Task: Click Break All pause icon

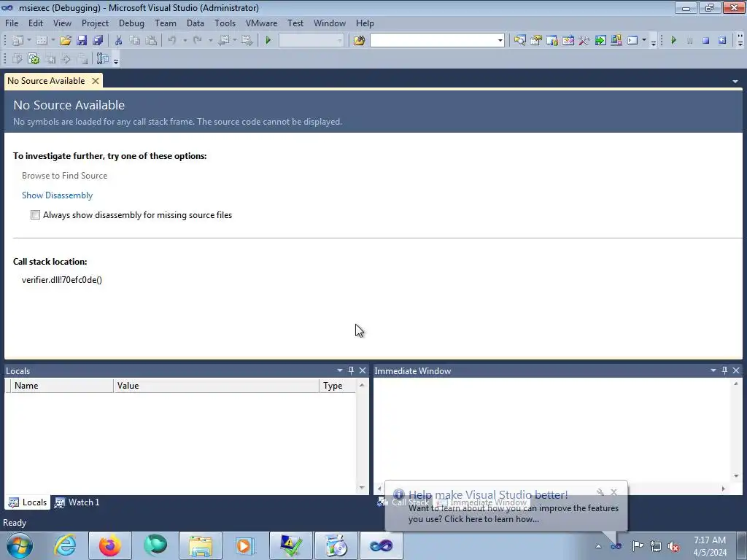Action: [x=690, y=41]
